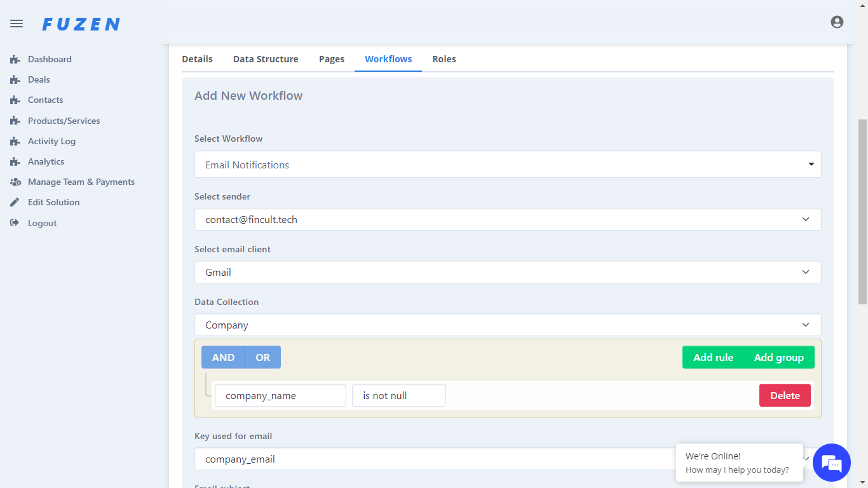
Task: Click the company_name rule field
Action: click(x=280, y=396)
